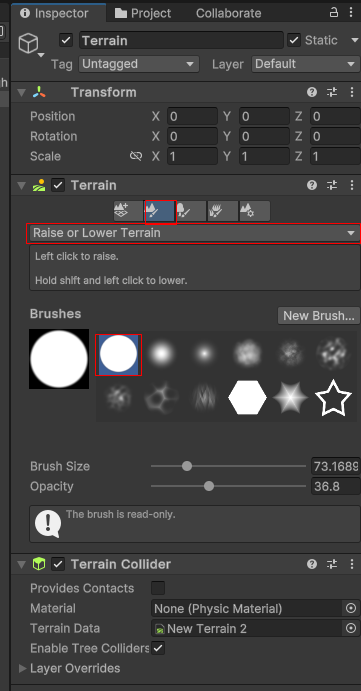
Task: Open the Layer Default dropdown
Action: click(x=306, y=64)
